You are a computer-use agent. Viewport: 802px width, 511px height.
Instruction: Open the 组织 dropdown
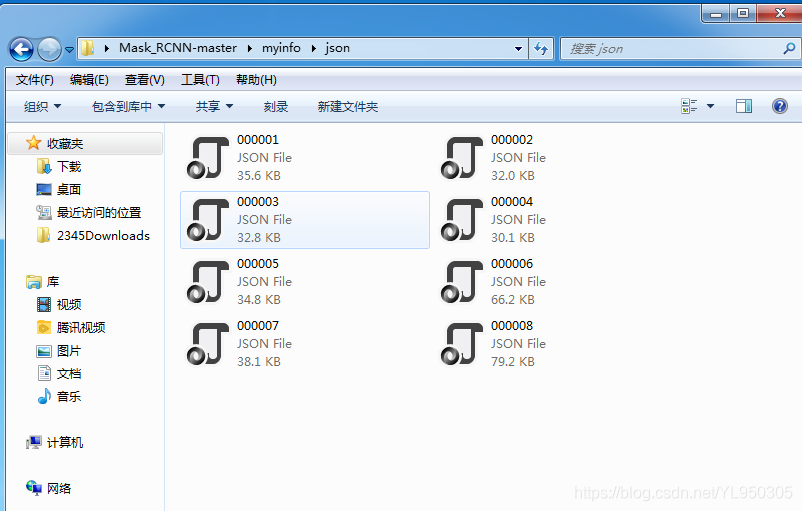pos(42,106)
